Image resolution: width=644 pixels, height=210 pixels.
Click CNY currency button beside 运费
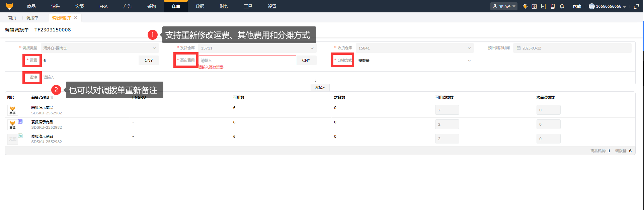coord(149,61)
